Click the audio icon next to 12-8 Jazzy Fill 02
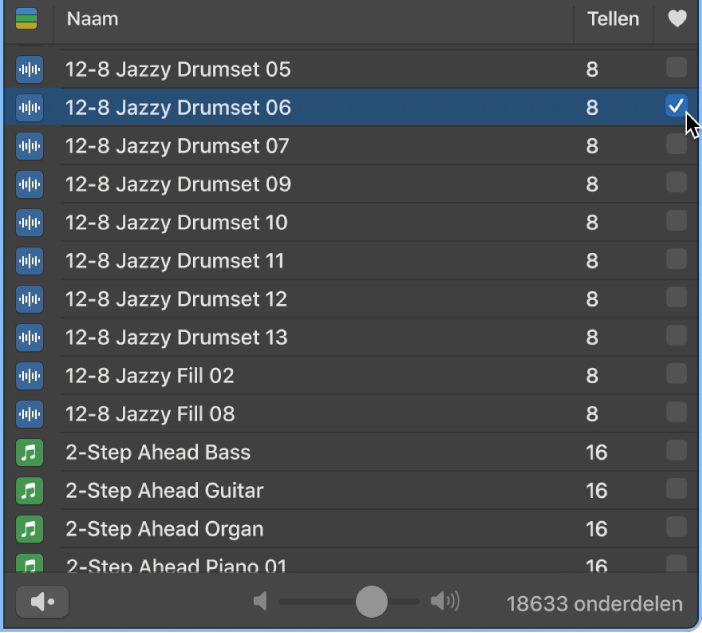The height and width of the screenshot is (633, 702). tap(30, 376)
